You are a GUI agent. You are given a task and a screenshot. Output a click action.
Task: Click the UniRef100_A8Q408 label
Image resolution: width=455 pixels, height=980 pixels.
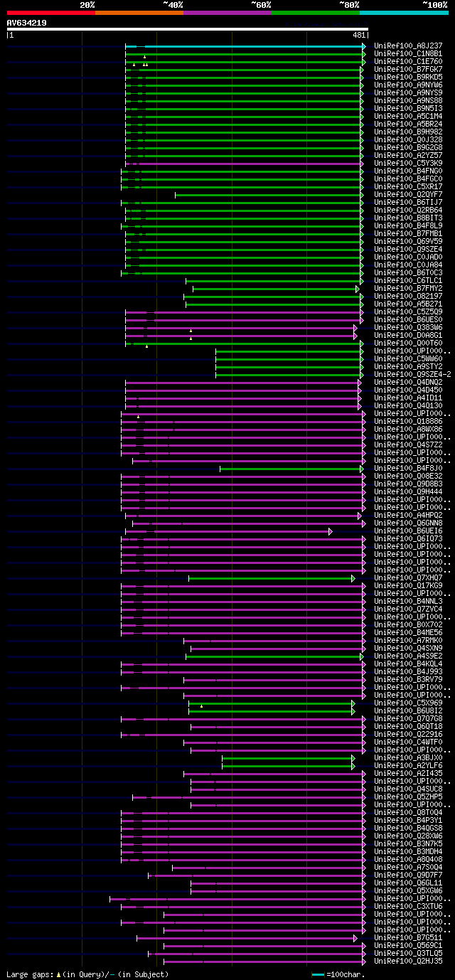tap(408, 859)
